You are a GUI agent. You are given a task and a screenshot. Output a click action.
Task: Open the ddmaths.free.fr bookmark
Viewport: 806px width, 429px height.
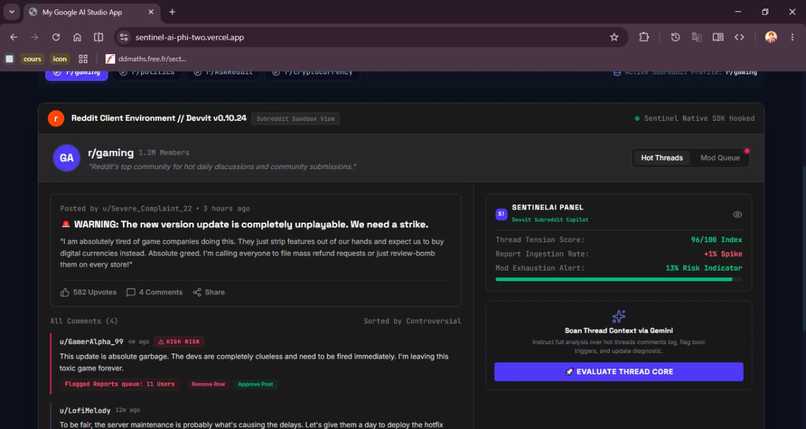click(146, 59)
